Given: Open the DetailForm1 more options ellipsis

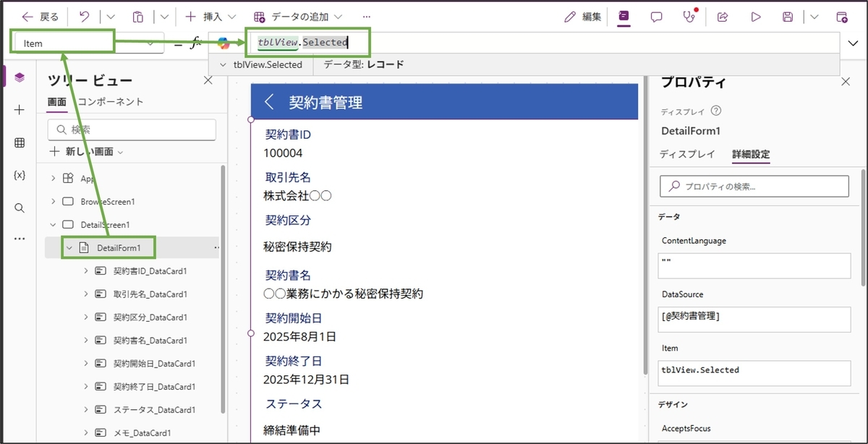Looking at the screenshot, I should pyautogui.click(x=216, y=247).
